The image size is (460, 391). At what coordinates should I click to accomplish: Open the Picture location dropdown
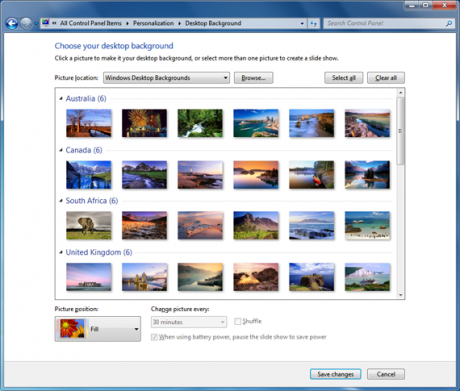166,78
